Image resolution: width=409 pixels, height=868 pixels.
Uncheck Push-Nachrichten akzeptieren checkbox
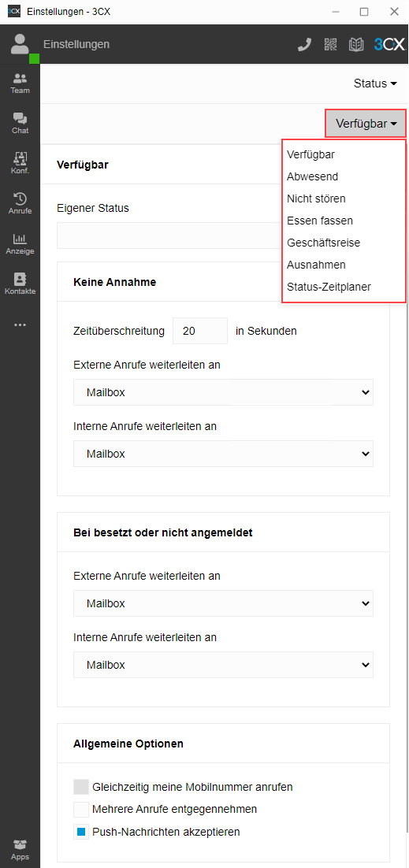[81, 832]
